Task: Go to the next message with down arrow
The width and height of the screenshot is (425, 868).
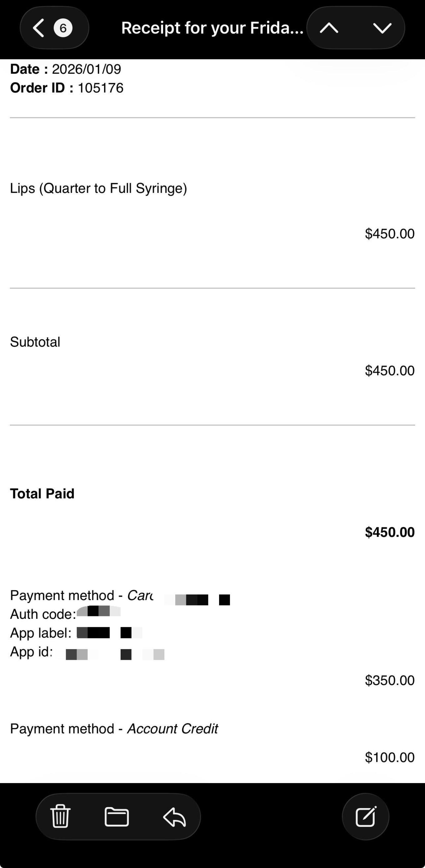Action: [382, 28]
